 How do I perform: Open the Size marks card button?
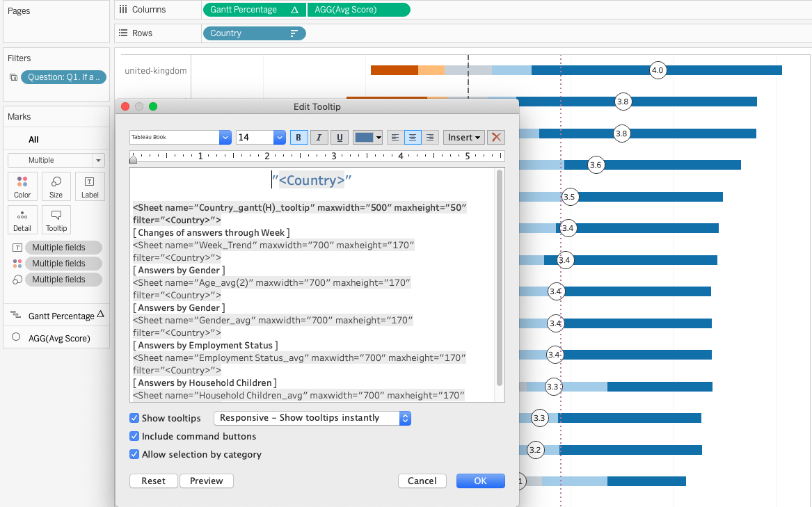pos(56,186)
